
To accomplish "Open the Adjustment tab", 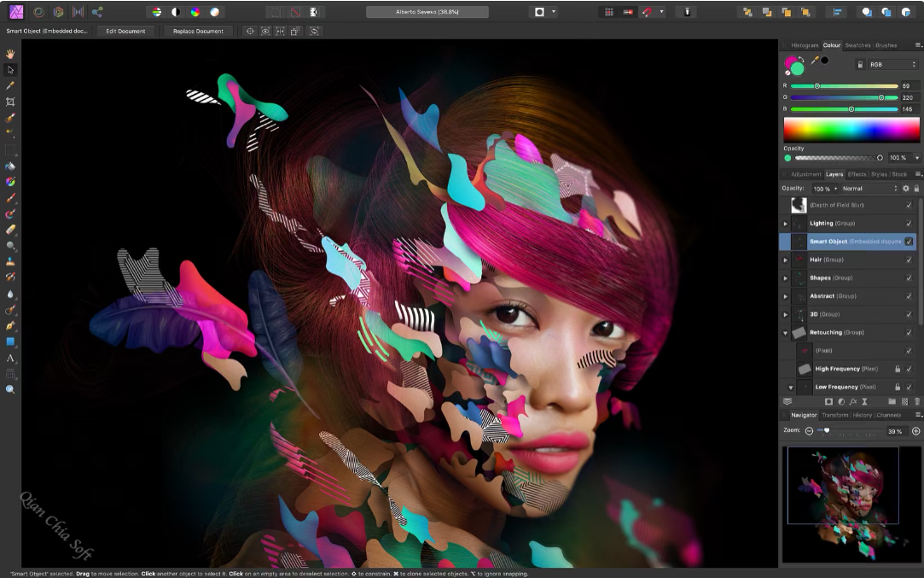I will (x=805, y=174).
